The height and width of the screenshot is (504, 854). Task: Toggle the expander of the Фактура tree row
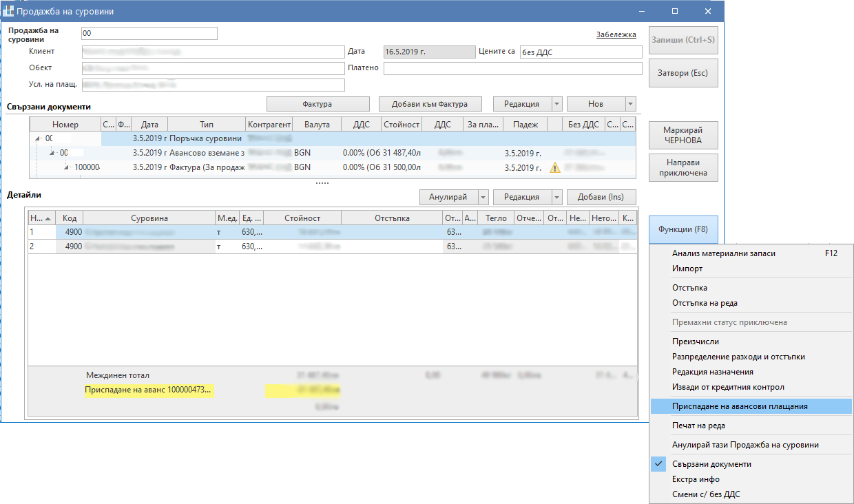(x=67, y=167)
